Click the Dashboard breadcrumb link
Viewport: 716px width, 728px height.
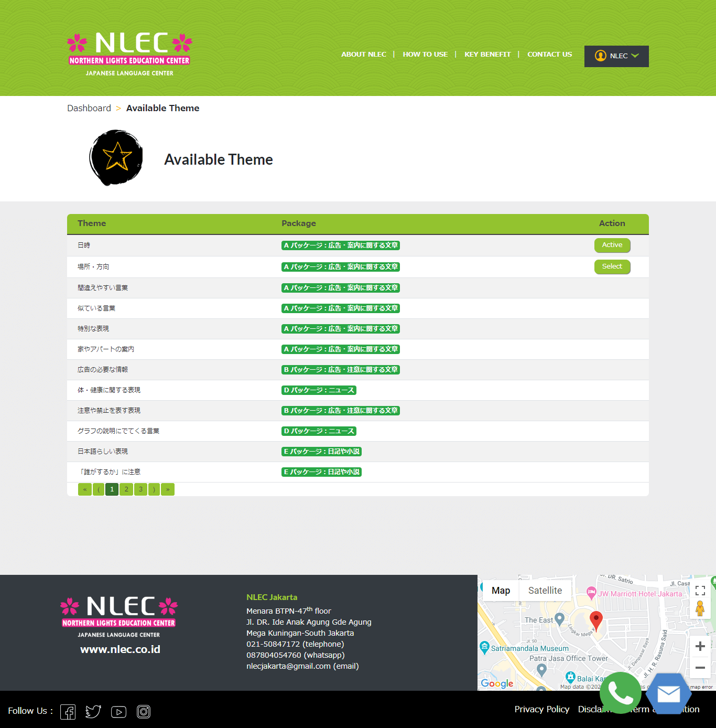89,108
